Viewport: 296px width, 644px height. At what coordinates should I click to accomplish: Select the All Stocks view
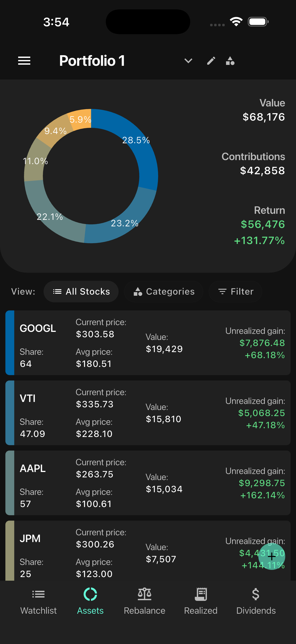[81, 291]
